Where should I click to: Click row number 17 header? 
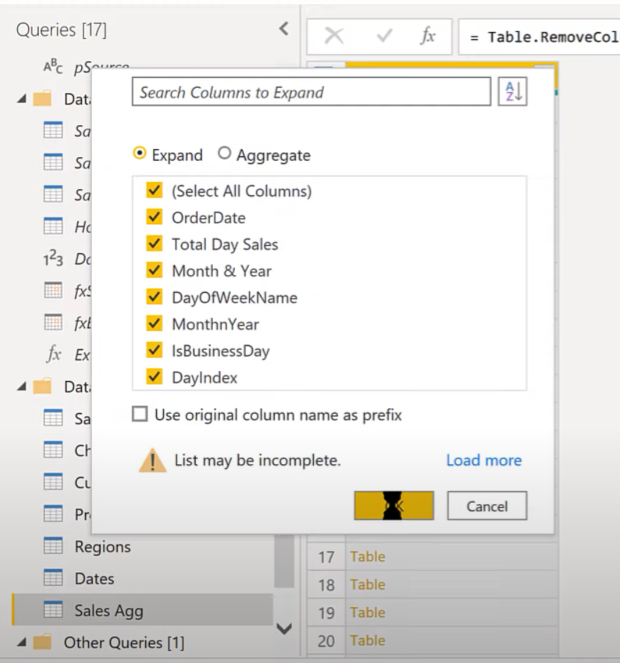(x=326, y=557)
